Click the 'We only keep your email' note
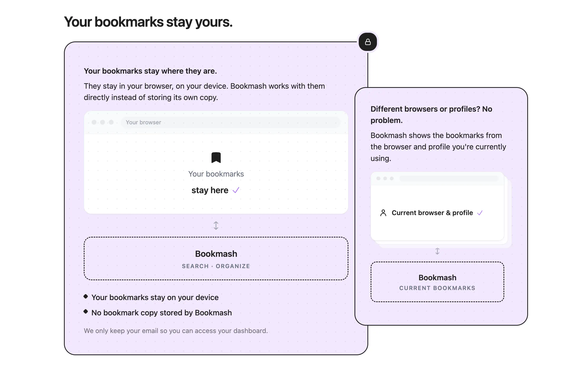The image size is (588, 370). coord(176,331)
